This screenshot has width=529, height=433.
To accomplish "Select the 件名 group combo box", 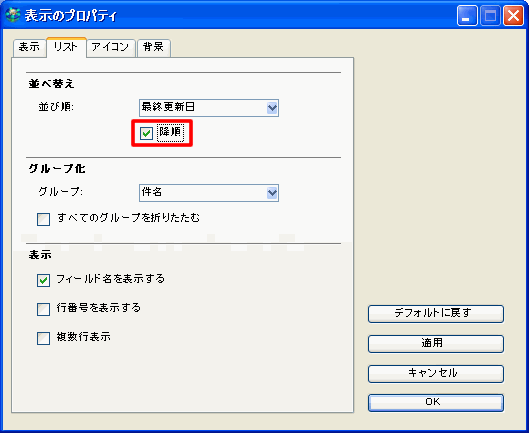I will pyautogui.click(x=209, y=193).
